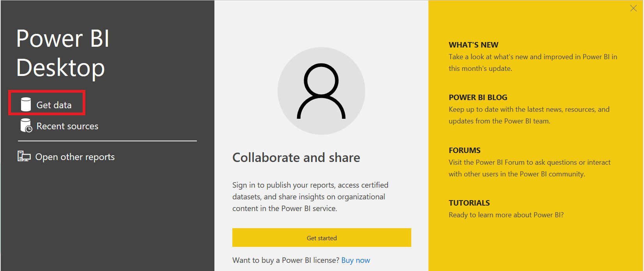Follow the Buy now link

coord(356,260)
